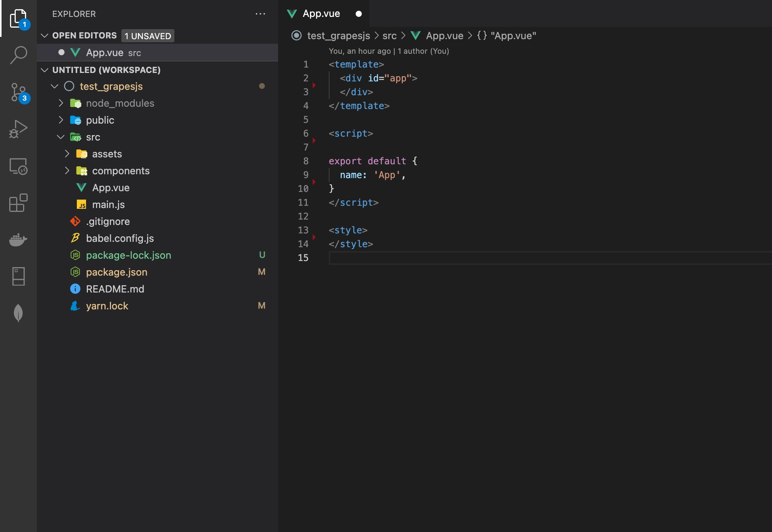The image size is (772, 532).
Task: Click line number 5 in gutter
Action: [x=306, y=120]
